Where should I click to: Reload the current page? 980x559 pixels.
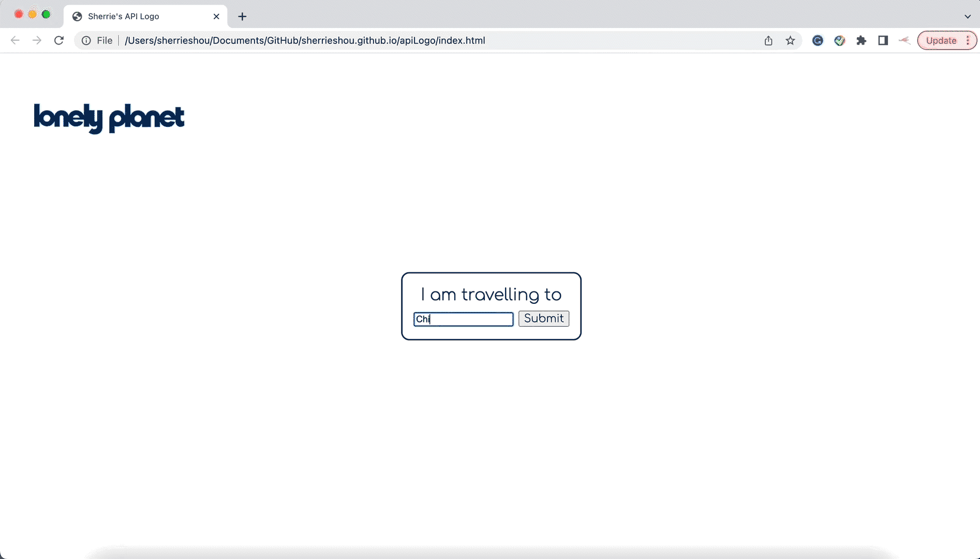[x=59, y=40]
